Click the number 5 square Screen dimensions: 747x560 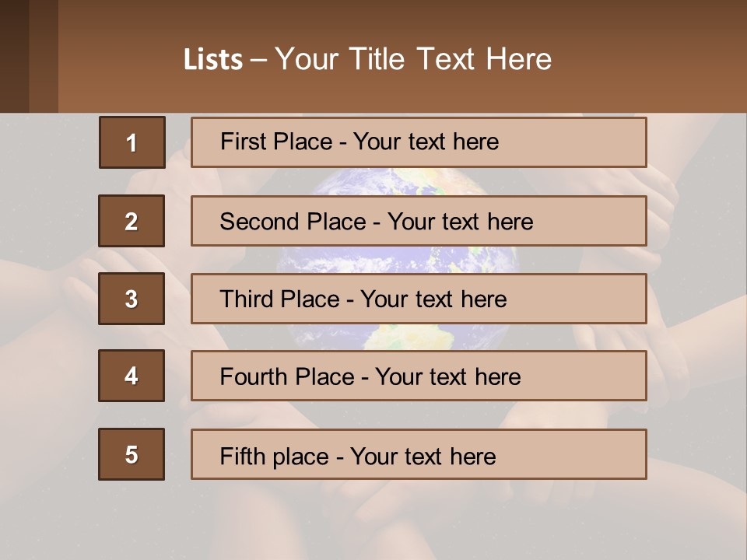point(132,454)
